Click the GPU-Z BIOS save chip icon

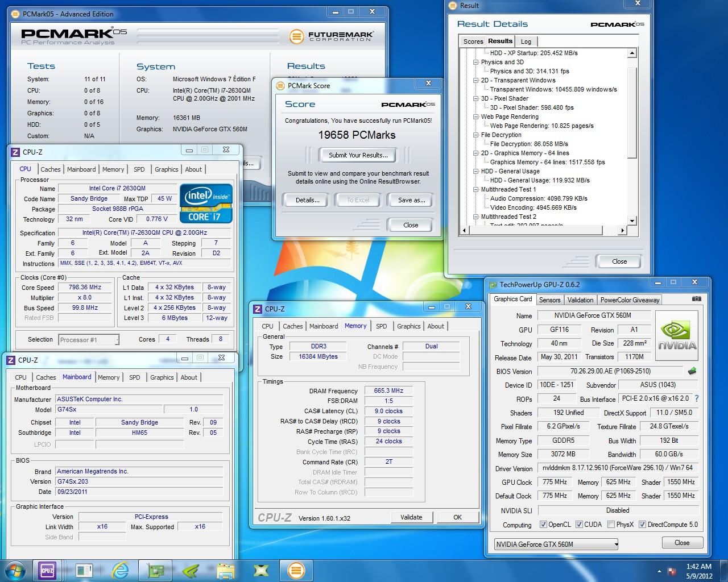click(692, 371)
